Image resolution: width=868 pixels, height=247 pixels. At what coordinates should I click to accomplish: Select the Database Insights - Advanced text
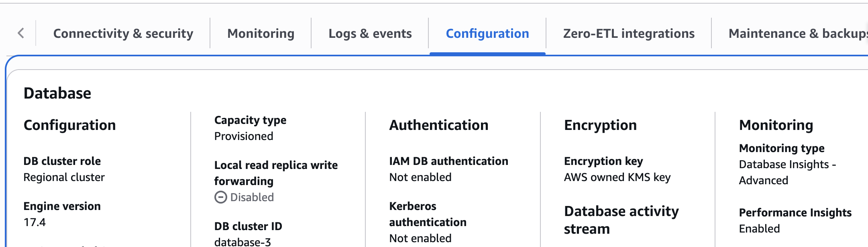(x=787, y=172)
